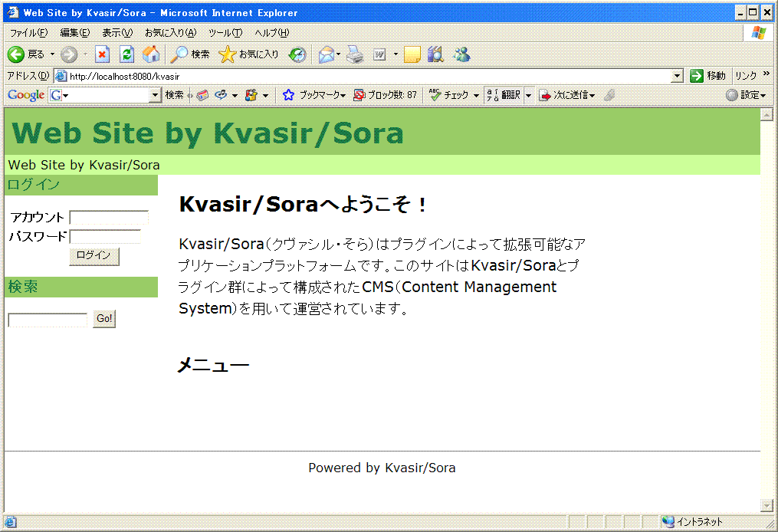Expand the spell Check dropdown arrow
The image size is (778, 532).
(x=476, y=95)
